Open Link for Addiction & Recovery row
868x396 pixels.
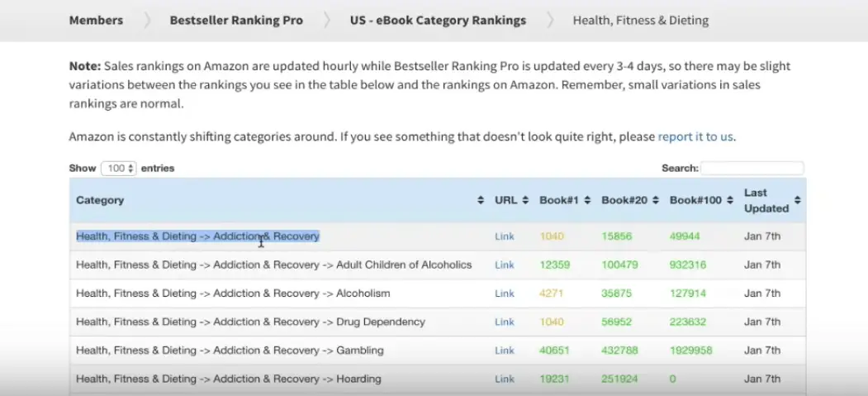505,236
